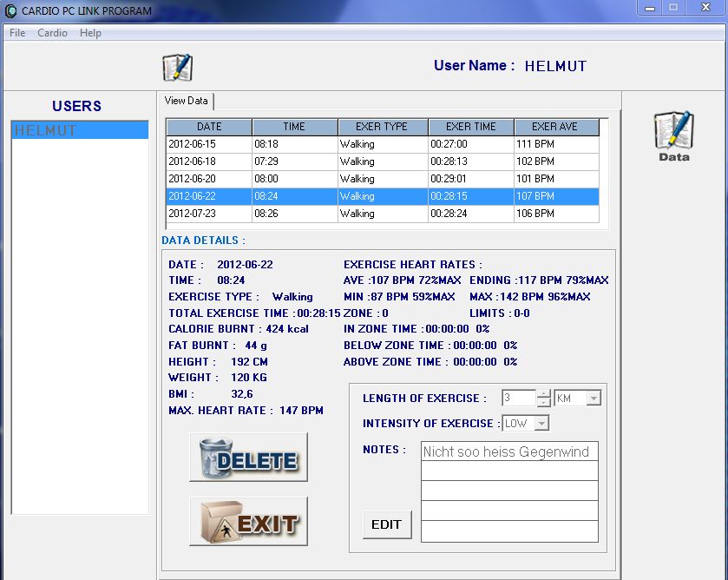Click the notebook icon beside User Name
This screenshot has width=728, height=580.
pyautogui.click(x=177, y=67)
